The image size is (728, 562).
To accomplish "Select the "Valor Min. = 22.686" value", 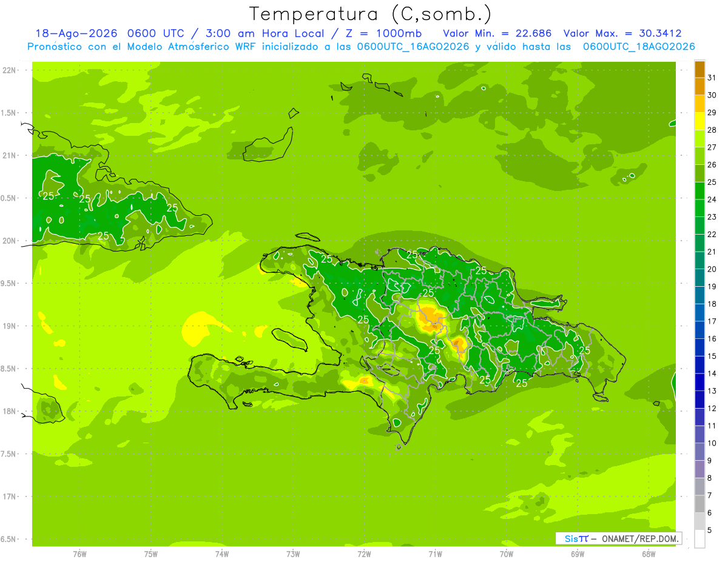I will [x=497, y=33].
